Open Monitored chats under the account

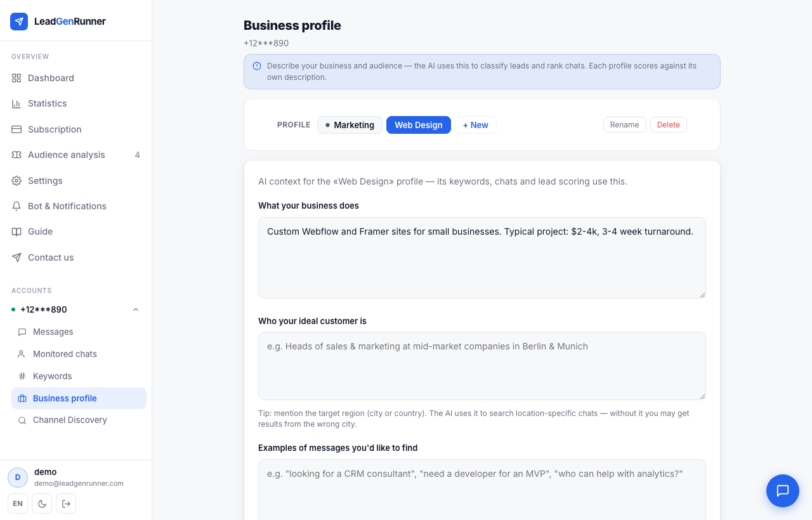pos(79,354)
